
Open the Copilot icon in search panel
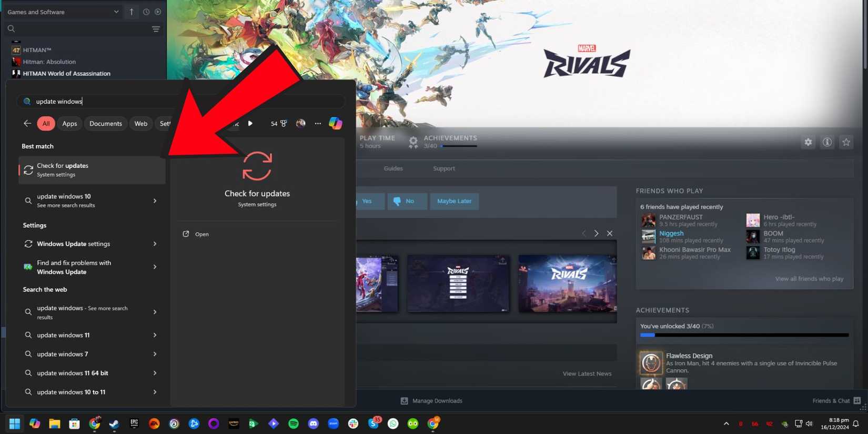pos(336,123)
